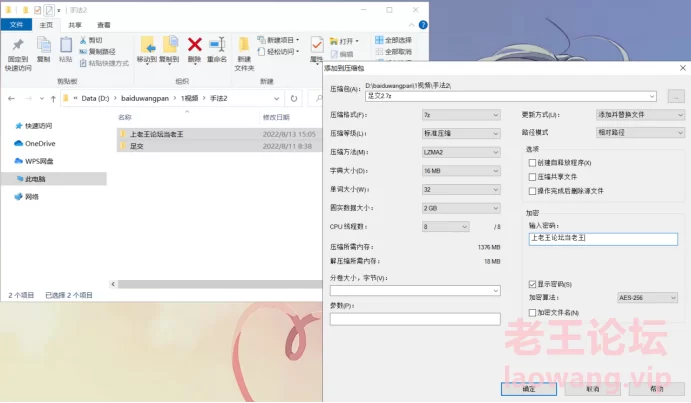Expand the address bar history dropdown
The height and width of the screenshot is (403, 691).
point(276,98)
